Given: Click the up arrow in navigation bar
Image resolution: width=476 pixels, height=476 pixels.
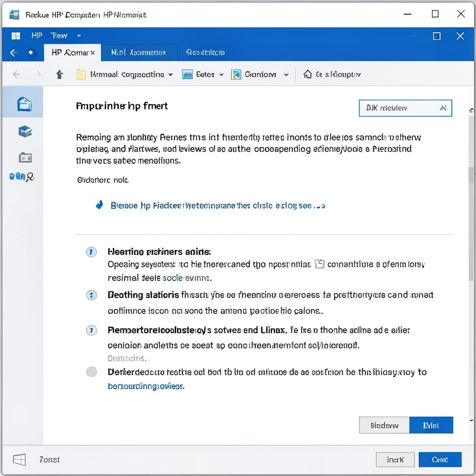Looking at the screenshot, I should click(59, 74).
